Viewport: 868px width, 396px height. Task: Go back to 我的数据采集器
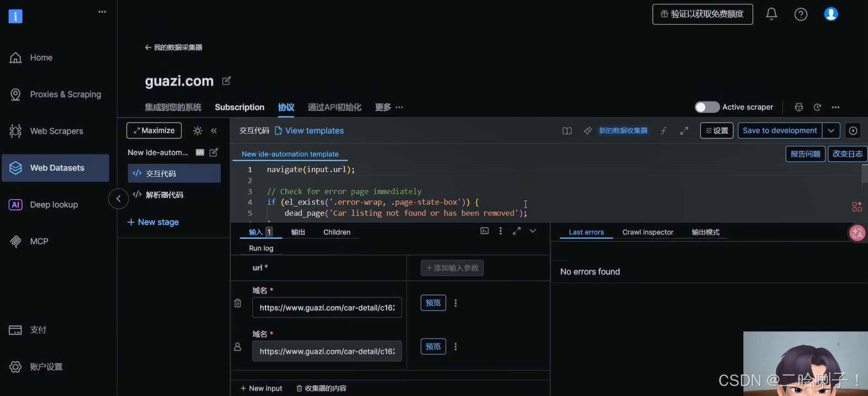point(173,47)
